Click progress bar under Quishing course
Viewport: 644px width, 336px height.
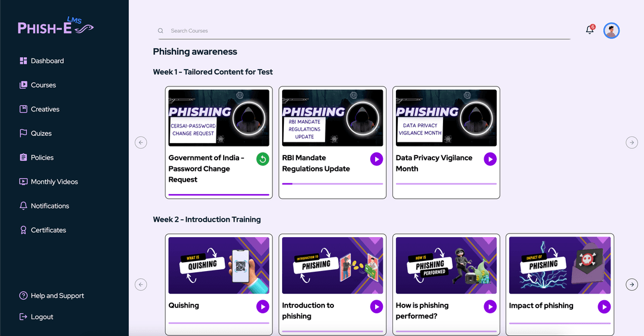(x=219, y=323)
